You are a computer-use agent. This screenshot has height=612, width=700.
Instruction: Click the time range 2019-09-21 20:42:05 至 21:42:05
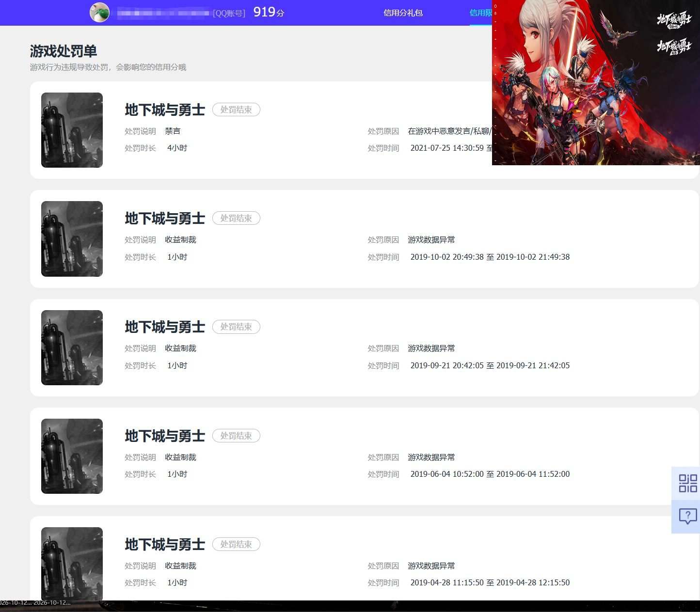[x=490, y=365]
